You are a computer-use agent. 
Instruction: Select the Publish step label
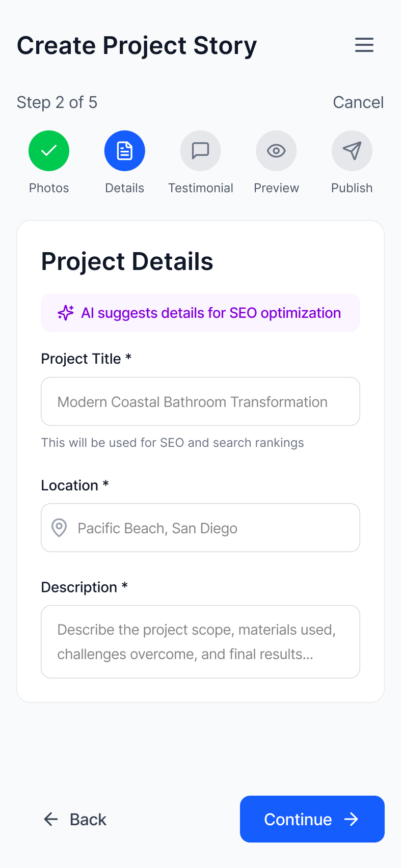tap(352, 188)
